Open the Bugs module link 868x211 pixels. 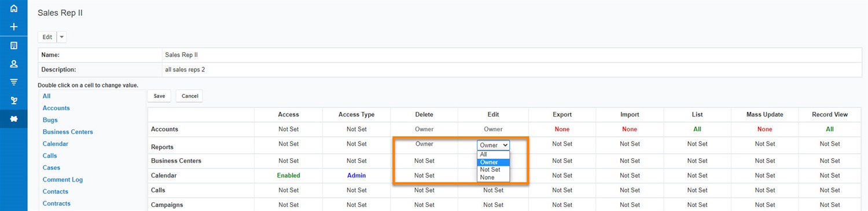[x=50, y=120]
